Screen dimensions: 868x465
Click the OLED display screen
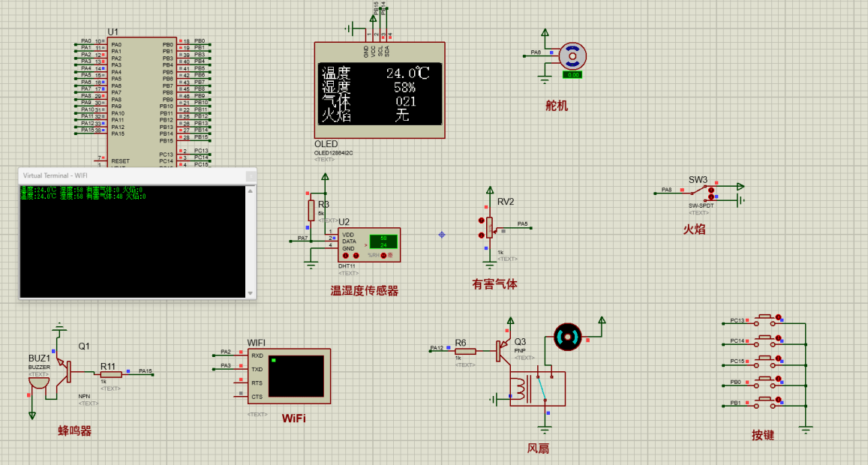(380, 93)
